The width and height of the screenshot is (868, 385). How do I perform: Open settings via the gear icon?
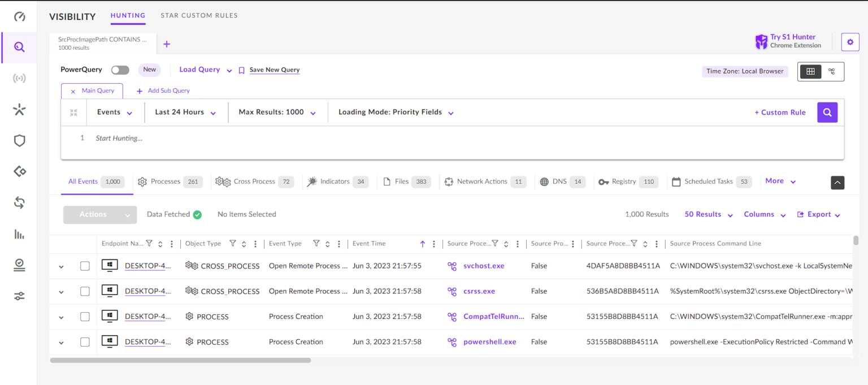point(850,42)
